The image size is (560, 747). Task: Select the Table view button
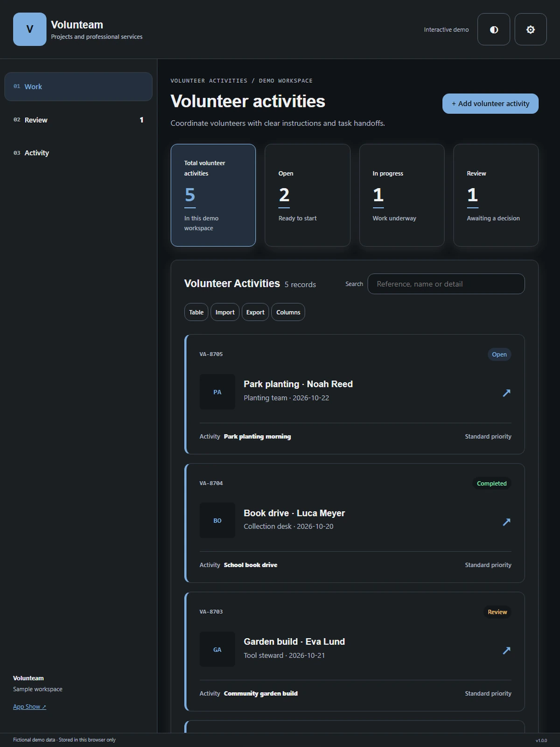pos(196,312)
